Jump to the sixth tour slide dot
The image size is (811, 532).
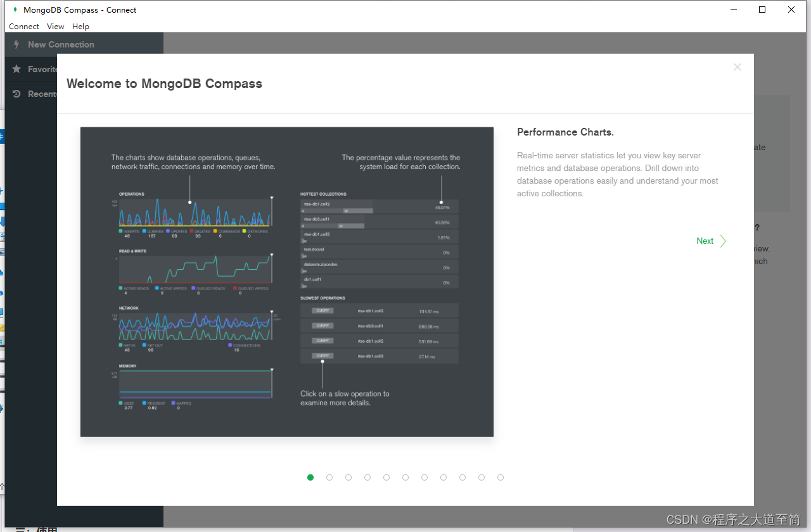(x=405, y=478)
